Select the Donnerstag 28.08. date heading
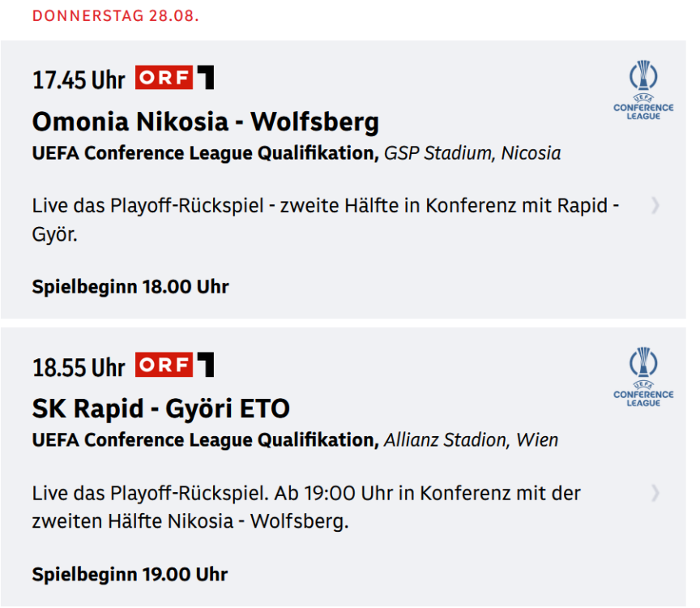Viewport: 700px width, 608px height. pyautogui.click(x=116, y=16)
